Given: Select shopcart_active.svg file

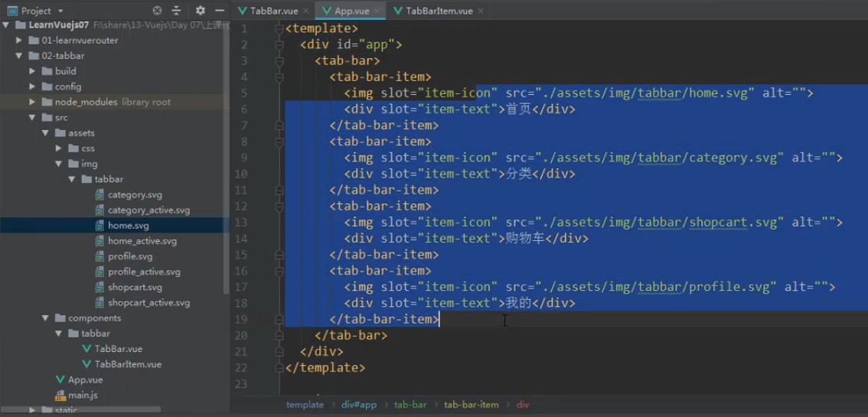Looking at the screenshot, I should point(149,303).
